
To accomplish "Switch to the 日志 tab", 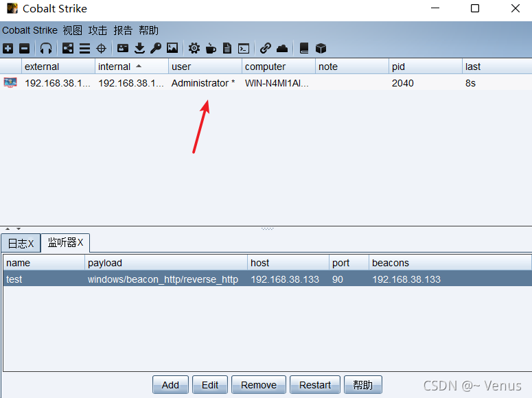I will pos(21,244).
